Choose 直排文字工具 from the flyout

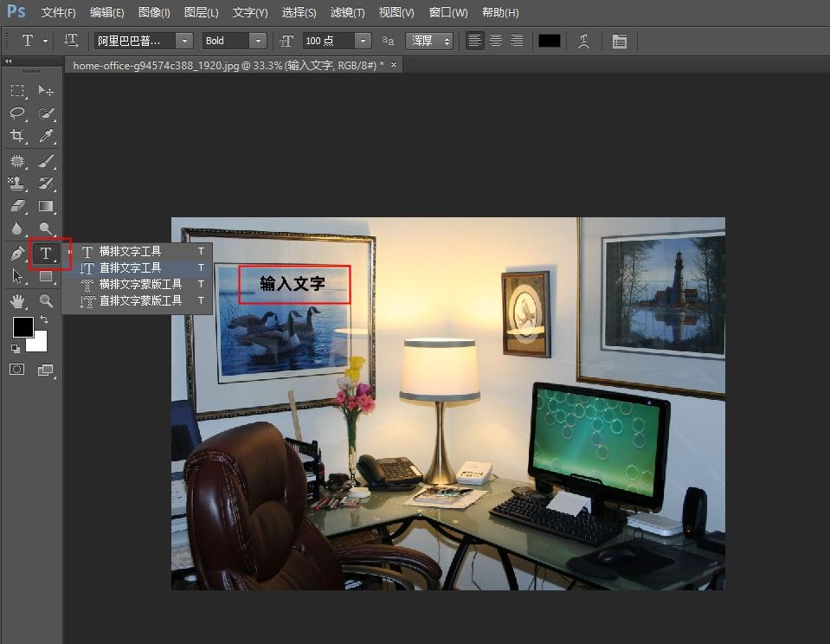tap(130, 267)
